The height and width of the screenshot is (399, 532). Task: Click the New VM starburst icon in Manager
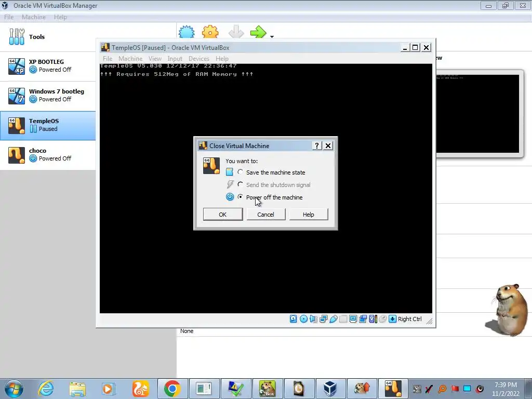coord(187,32)
